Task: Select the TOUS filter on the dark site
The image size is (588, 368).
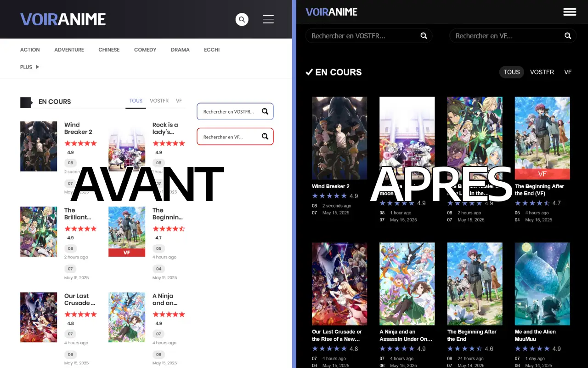Action: point(511,72)
